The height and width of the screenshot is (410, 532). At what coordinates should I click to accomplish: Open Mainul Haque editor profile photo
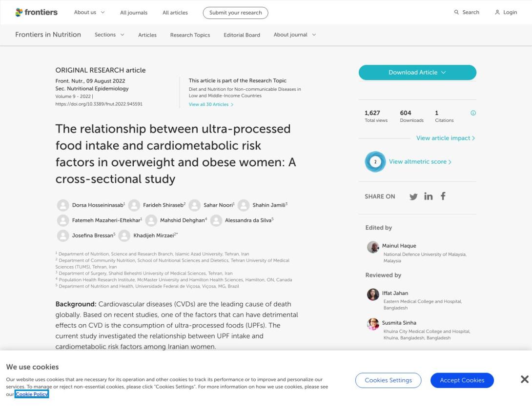(x=373, y=247)
